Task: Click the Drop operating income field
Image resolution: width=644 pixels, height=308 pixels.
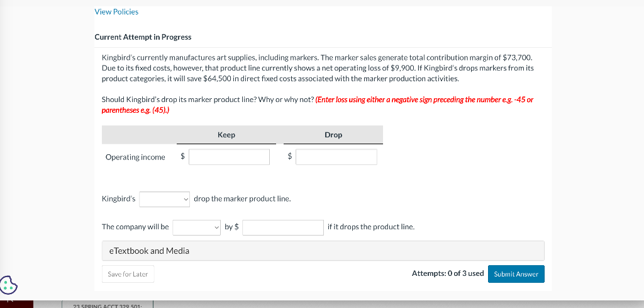Action: [336, 157]
